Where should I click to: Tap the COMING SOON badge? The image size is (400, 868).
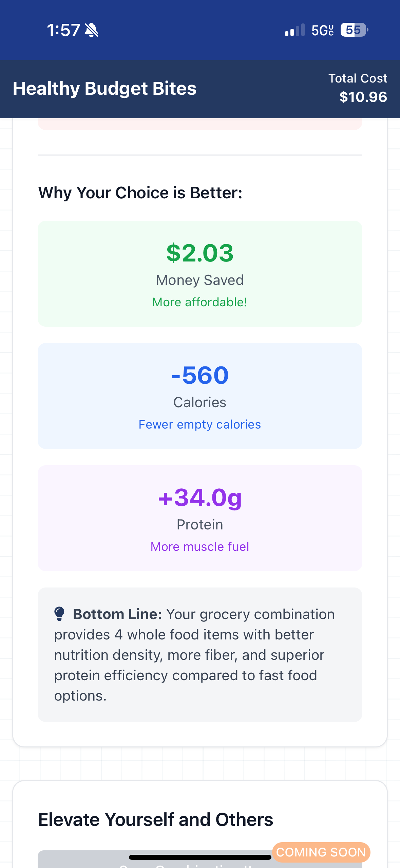click(321, 852)
